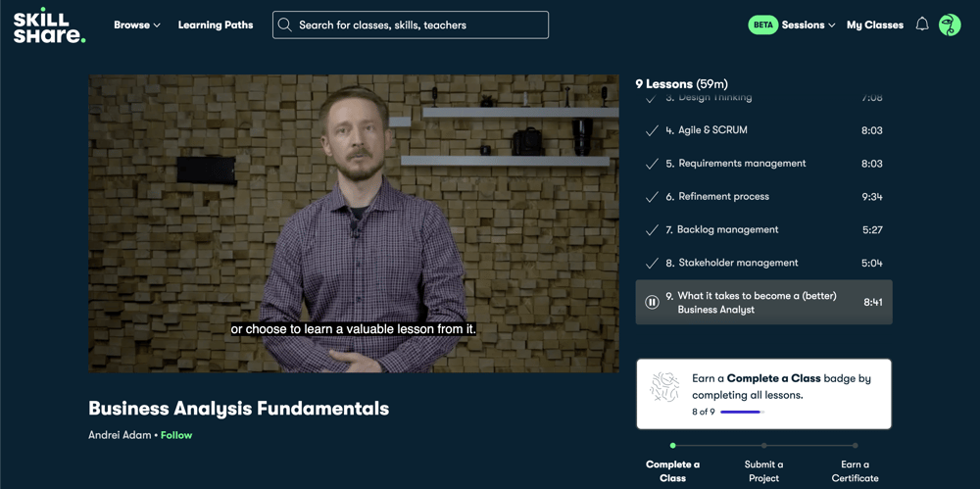Go to Learning Paths
980x489 pixels.
216,25
